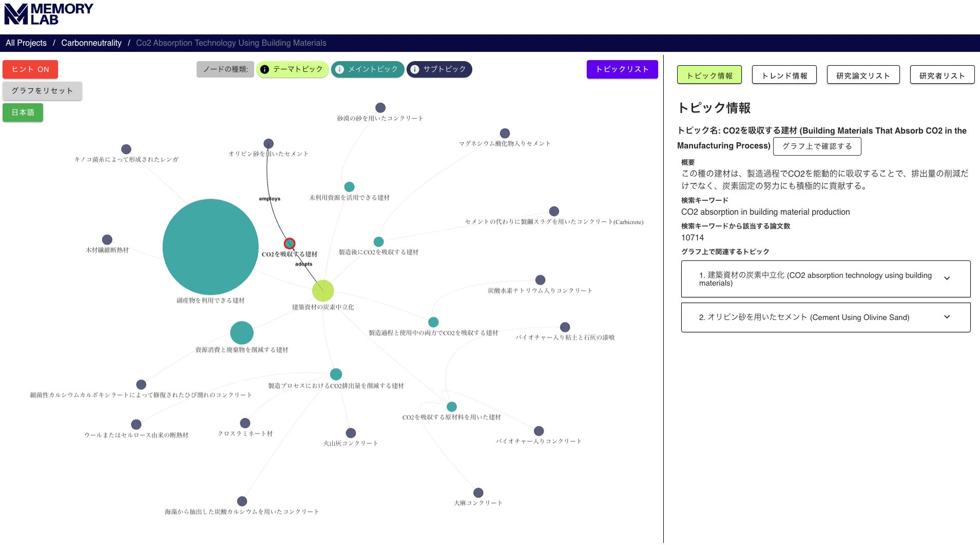Select the red-outlined CO2を吸収する建材 node
The height and width of the screenshot is (545, 980).
[290, 243]
